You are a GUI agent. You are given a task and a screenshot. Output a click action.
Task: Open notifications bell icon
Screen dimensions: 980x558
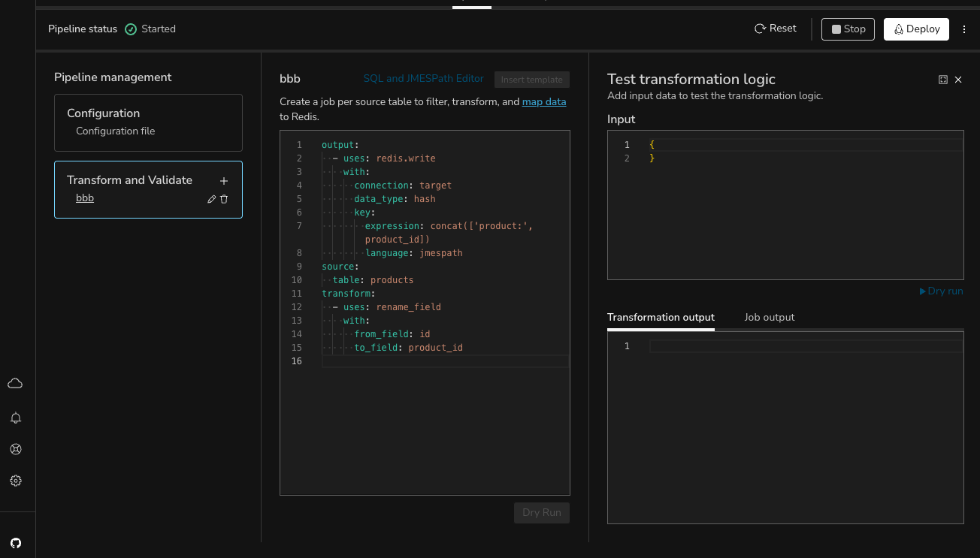click(x=15, y=418)
